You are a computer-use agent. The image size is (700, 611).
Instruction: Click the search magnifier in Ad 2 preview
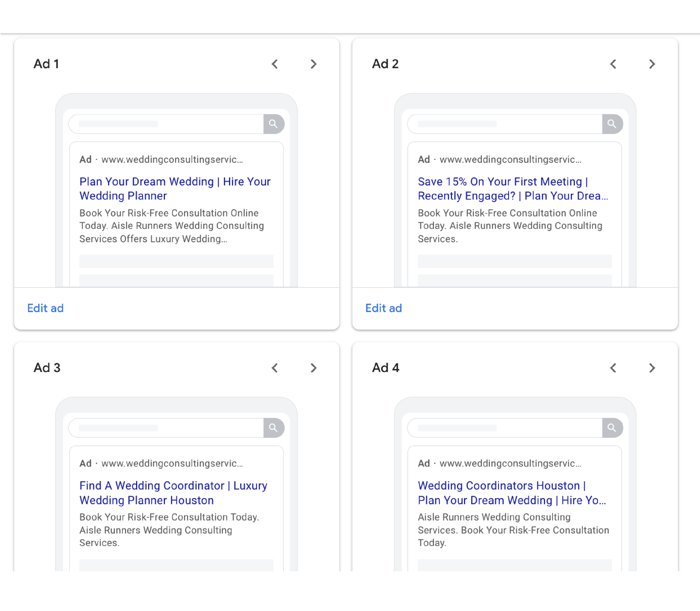click(x=612, y=124)
